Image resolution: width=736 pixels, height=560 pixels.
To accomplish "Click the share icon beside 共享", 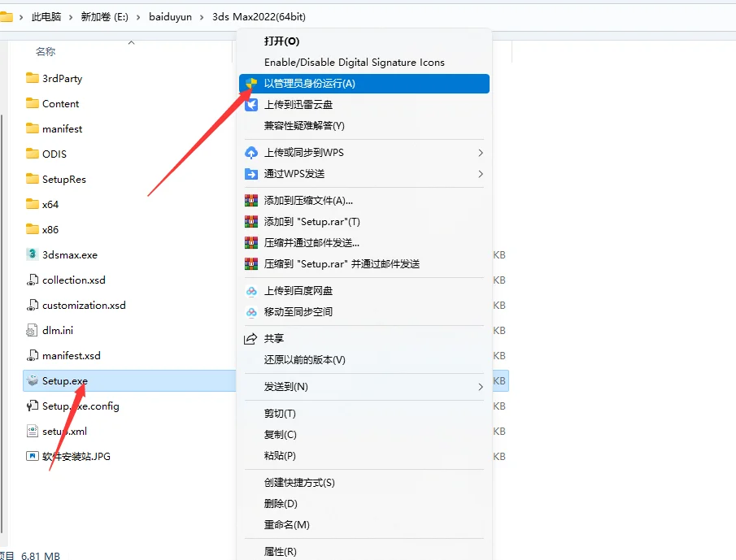I will (x=250, y=339).
